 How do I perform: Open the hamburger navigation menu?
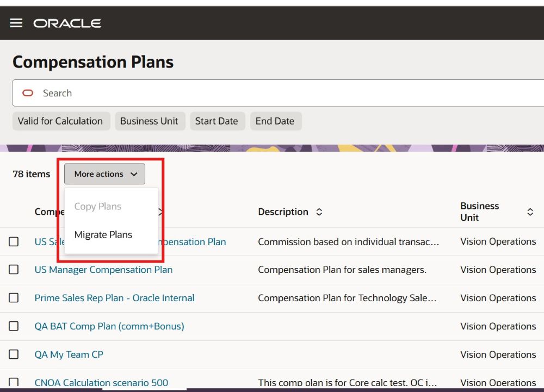[16, 23]
